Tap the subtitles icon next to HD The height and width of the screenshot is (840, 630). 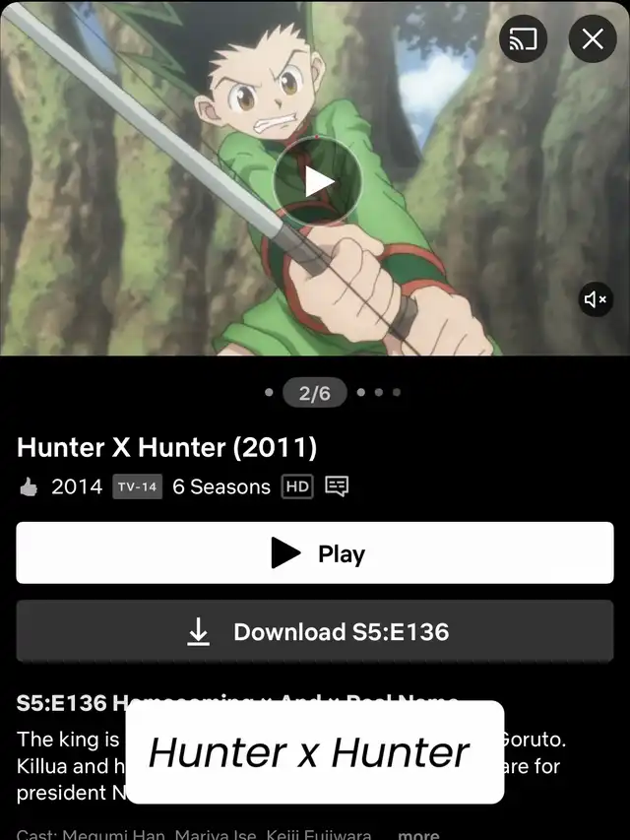click(337, 486)
